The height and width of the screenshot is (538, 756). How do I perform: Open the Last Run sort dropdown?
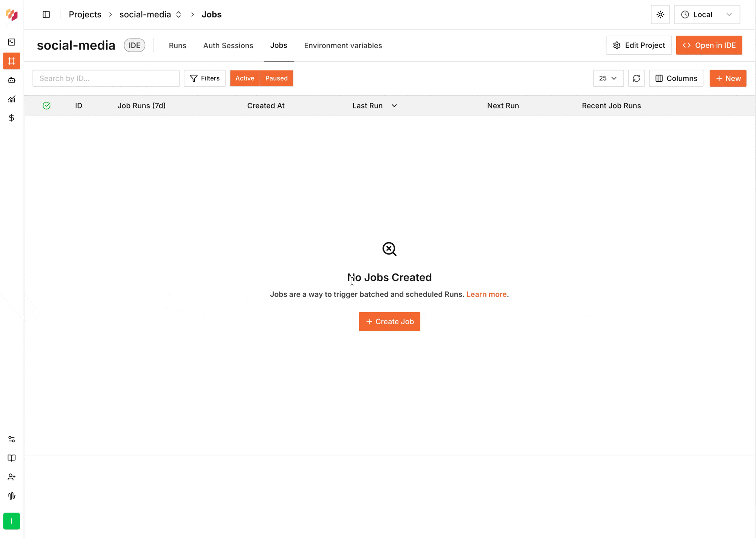tap(394, 106)
